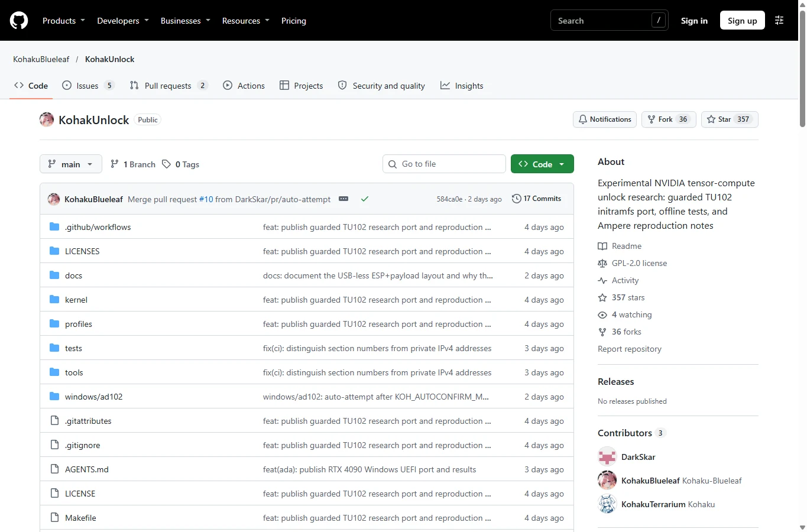807x532 pixels.
Task: Expand the Businesses menu
Action: [186, 21]
